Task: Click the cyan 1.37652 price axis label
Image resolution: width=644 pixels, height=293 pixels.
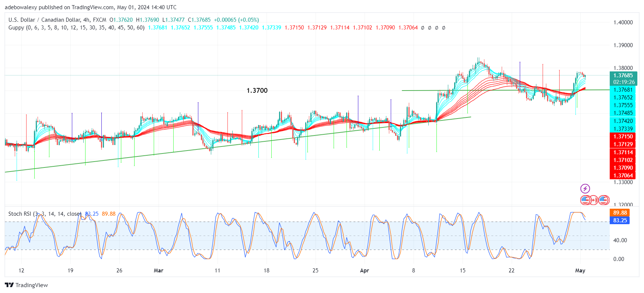Action: coord(623,98)
